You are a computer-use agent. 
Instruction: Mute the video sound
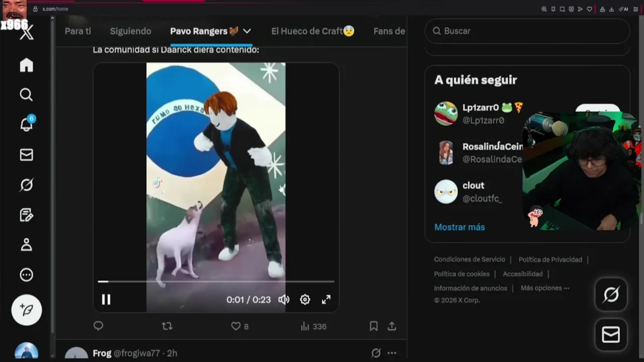click(284, 300)
